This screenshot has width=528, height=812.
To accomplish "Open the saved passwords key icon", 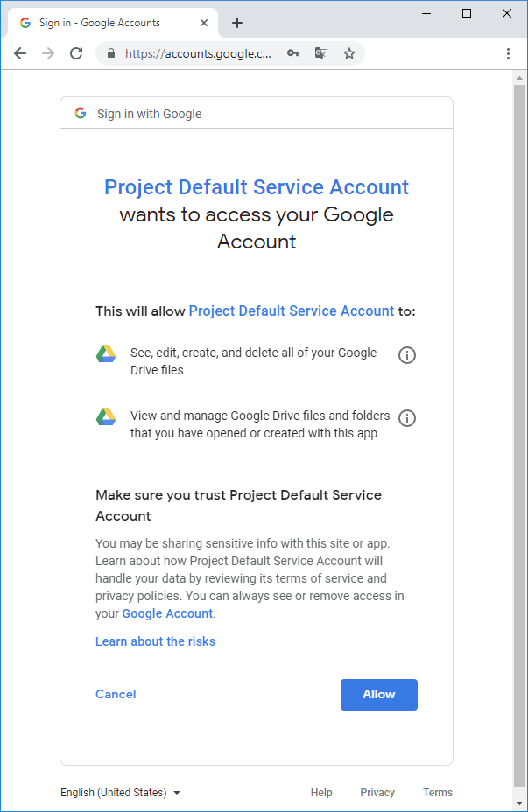I will tap(293, 53).
